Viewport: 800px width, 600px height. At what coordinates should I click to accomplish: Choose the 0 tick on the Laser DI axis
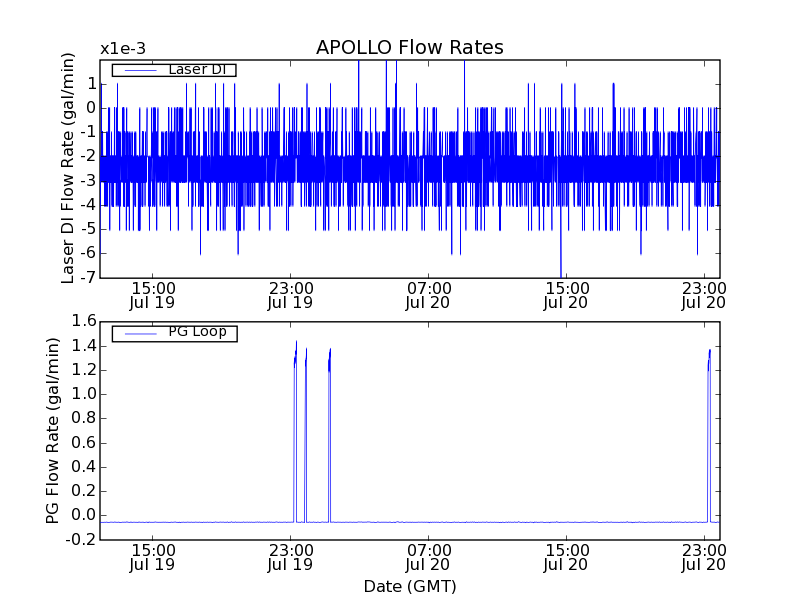click(91, 108)
